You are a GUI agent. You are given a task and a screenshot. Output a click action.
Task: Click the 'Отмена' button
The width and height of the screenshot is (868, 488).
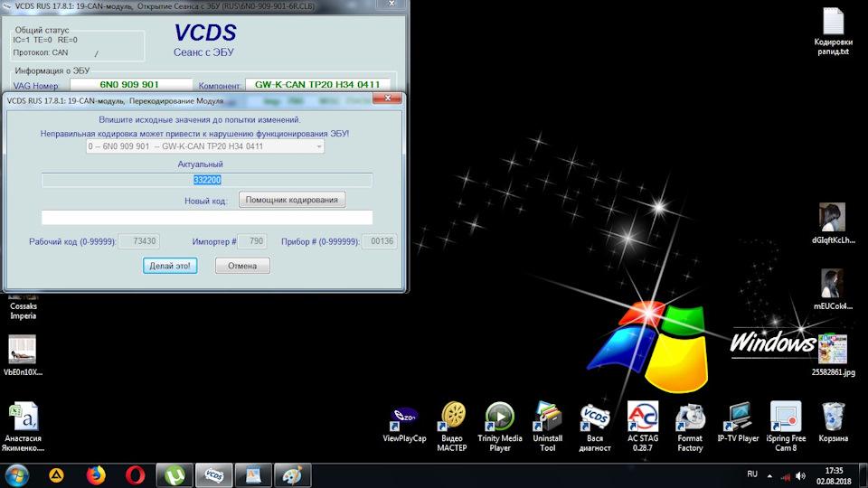tap(242, 266)
